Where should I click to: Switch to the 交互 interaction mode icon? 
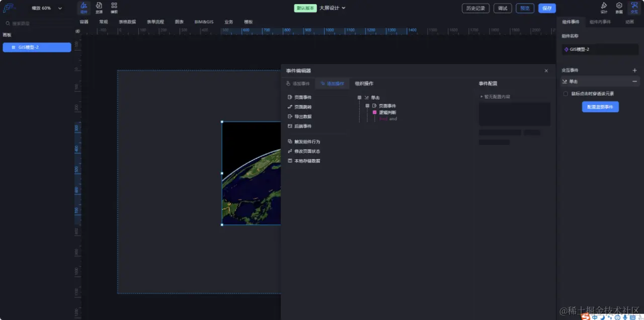click(634, 8)
